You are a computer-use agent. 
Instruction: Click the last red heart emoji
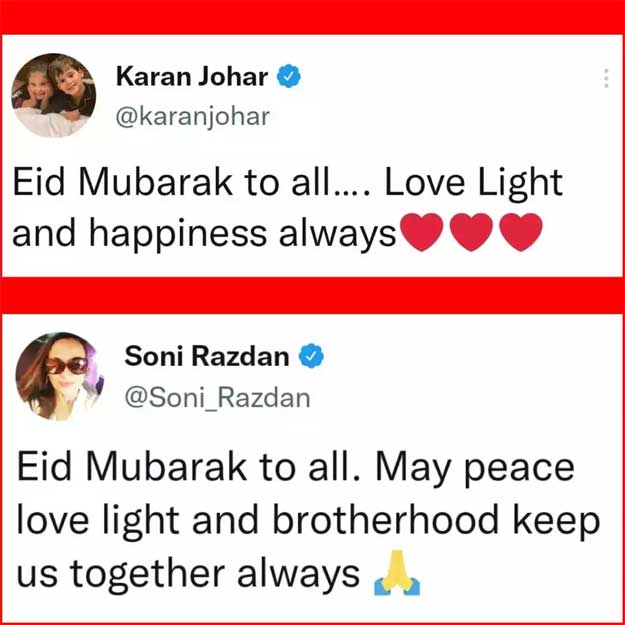point(521,232)
